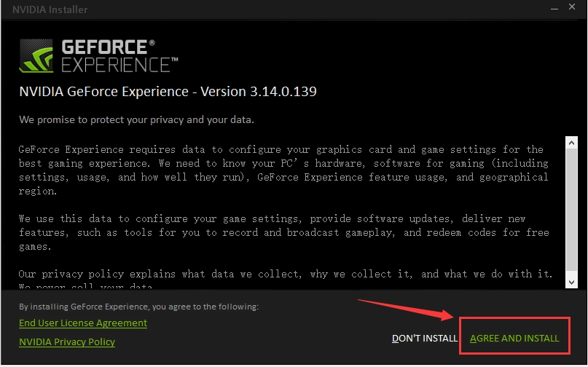Click the privacy promise sentence
588x367 pixels.
(x=137, y=119)
